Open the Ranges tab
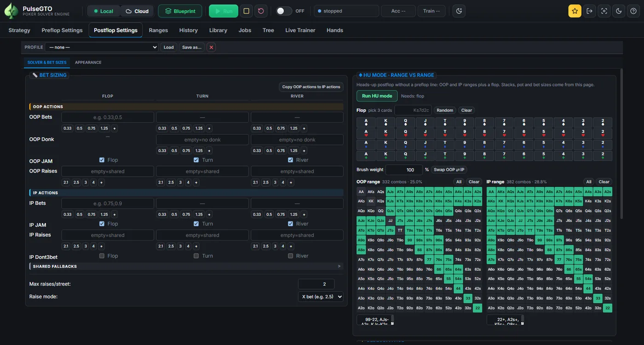This screenshot has height=345, width=644. pos(158,30)
